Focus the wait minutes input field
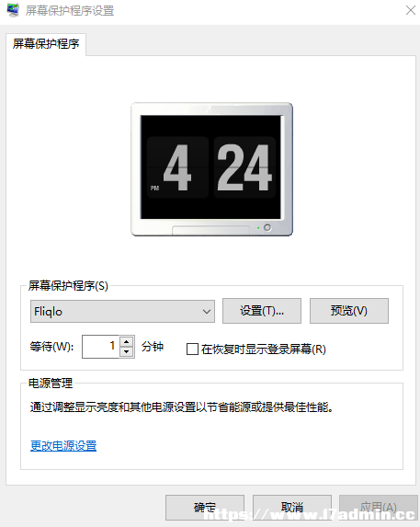420x527 pixels. pos(100,347)
